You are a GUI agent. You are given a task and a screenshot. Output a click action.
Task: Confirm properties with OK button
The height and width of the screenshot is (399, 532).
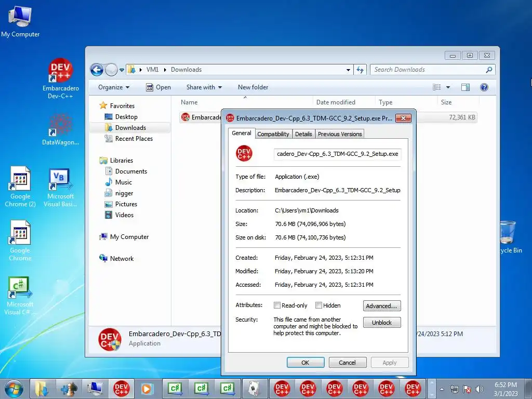[x=305, y=362]
